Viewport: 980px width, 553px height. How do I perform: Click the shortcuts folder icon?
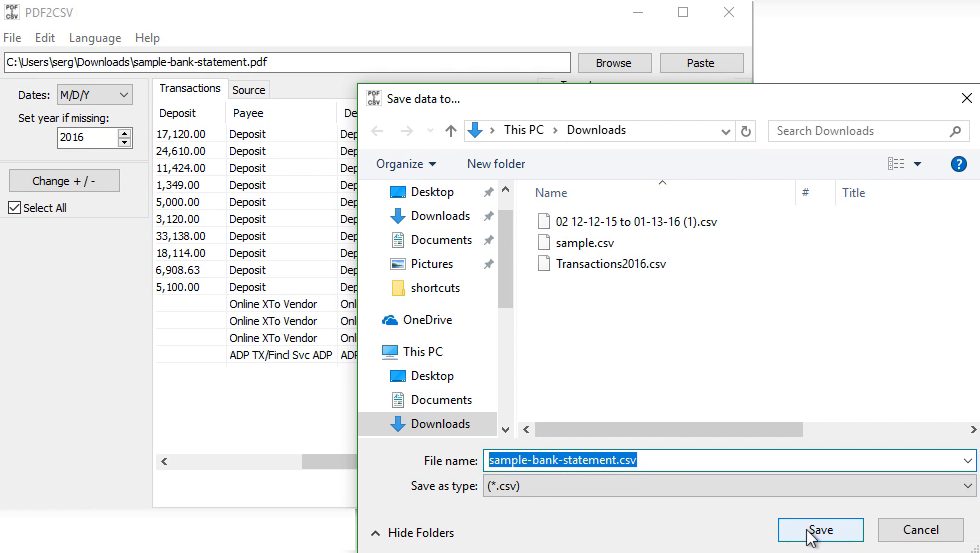tap(398, 288)
